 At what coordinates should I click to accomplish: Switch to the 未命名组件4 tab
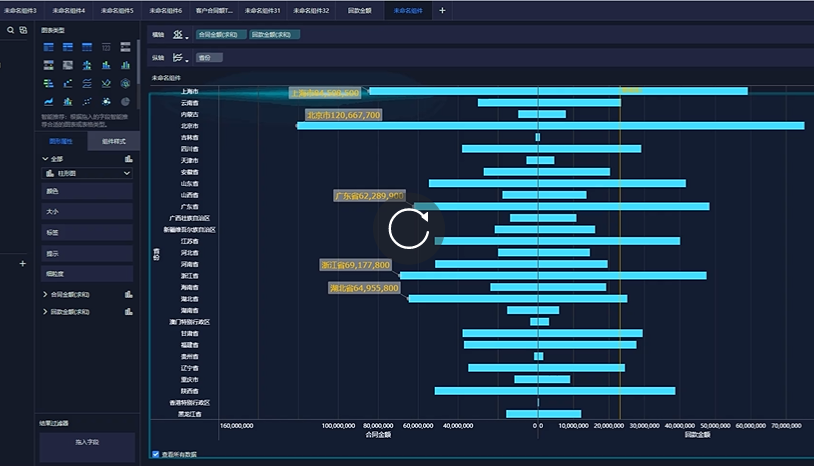(x=69, y=10)
